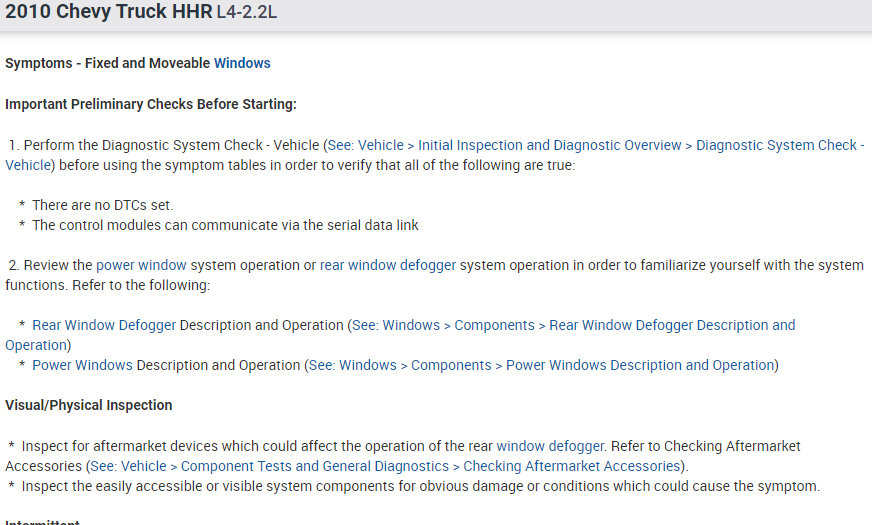
Task: Click the Power Windows bullet link
Action: (x=82, y=365)
